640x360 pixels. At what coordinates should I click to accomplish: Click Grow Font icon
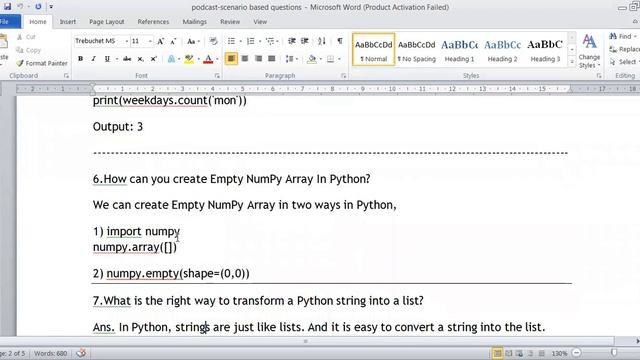pos(160,41)
